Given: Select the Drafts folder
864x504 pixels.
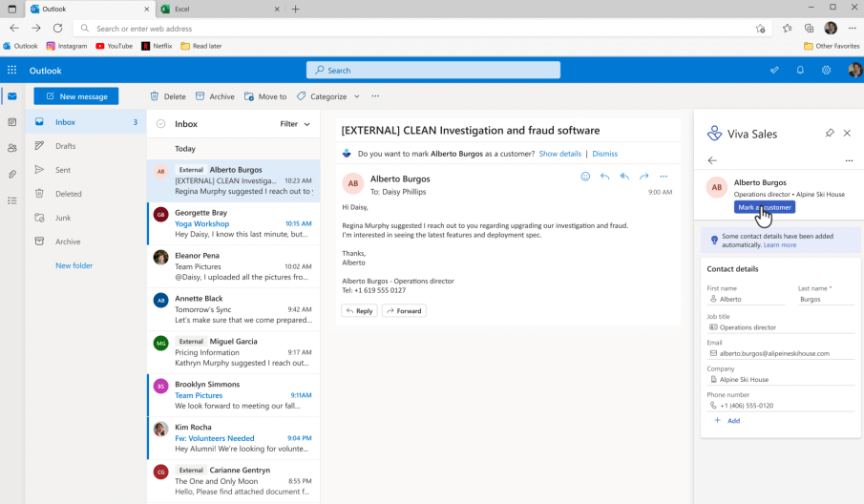Looking at the screenshot, I should [66, 146].
